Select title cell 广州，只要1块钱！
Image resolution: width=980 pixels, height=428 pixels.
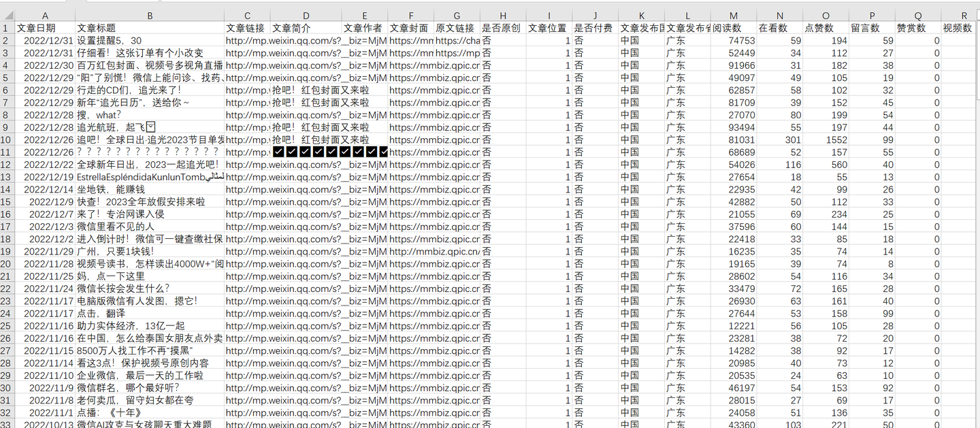point(150,251)
